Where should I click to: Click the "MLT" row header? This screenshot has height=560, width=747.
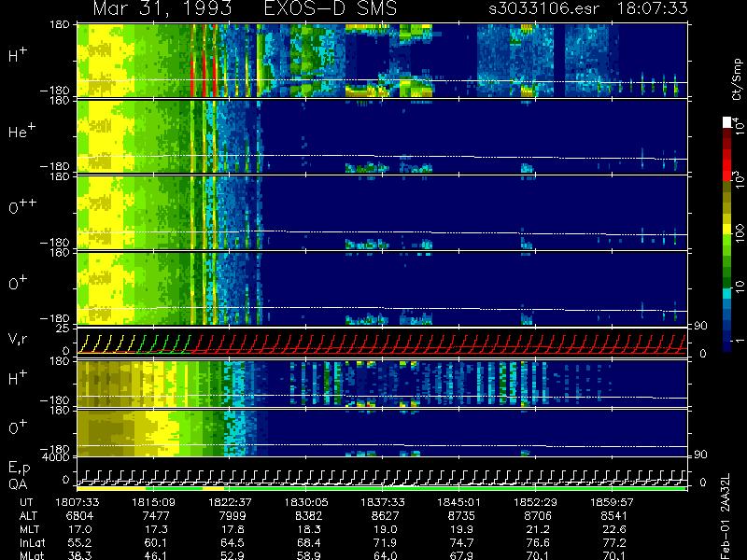coord(29,529)
